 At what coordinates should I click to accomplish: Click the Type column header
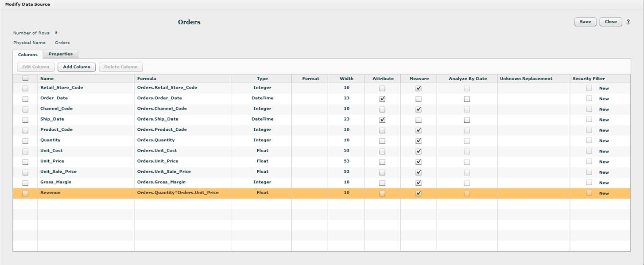[262, 78]
